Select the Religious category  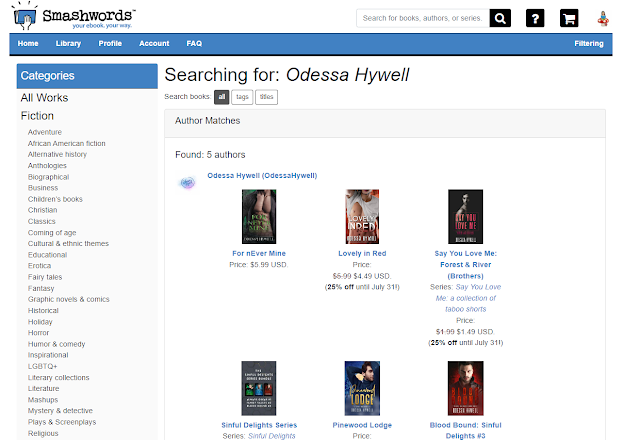click(x=43, y=433)
